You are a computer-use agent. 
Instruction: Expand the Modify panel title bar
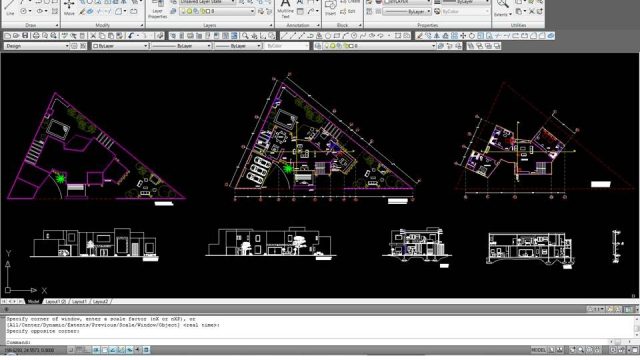point(102,25)
